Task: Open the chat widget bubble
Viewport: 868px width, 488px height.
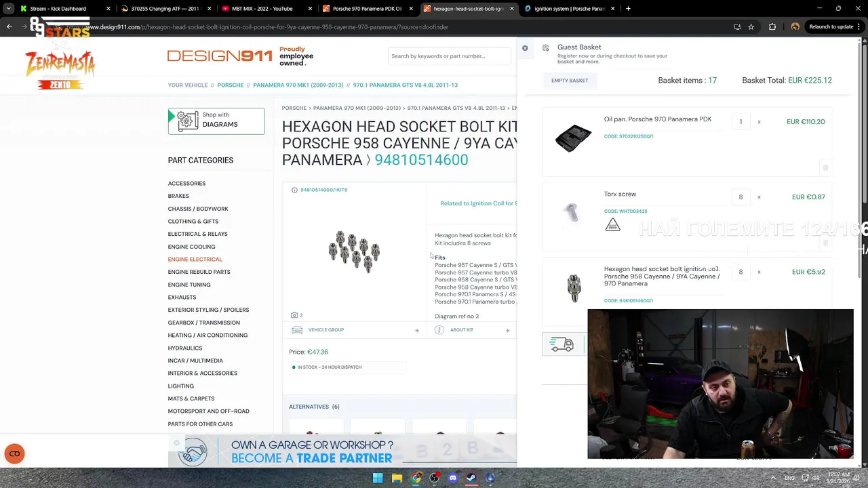Action: 14,454
